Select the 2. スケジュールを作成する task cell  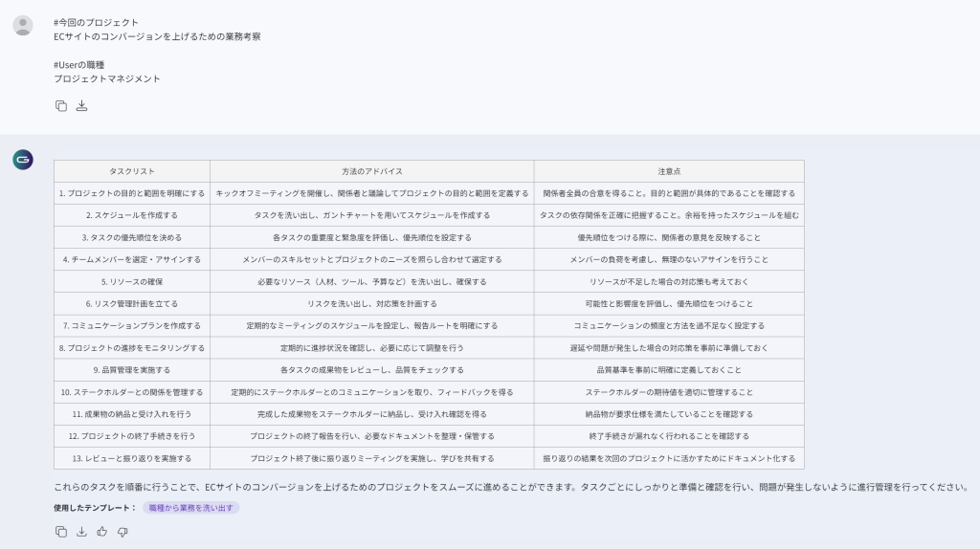point(132,215)
